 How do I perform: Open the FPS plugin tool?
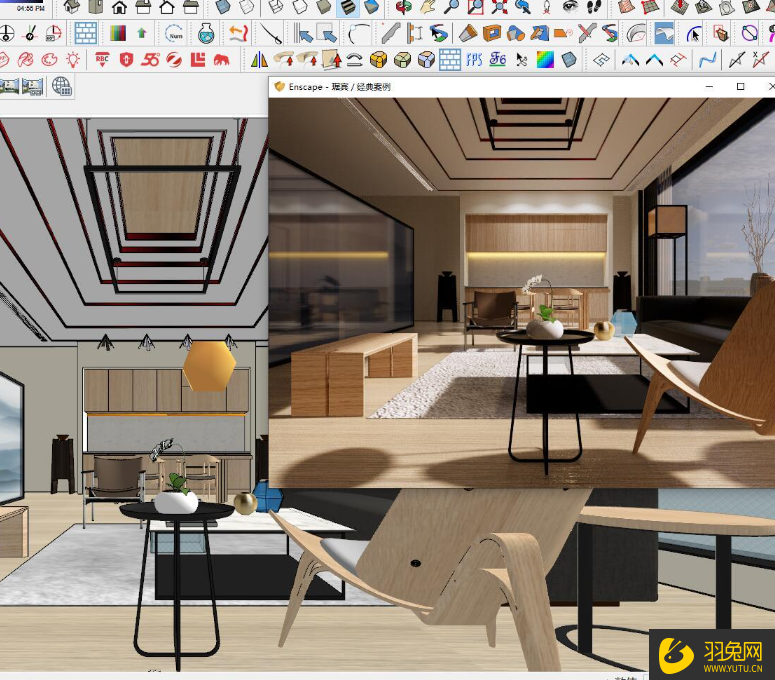click(x=474, y=60)
